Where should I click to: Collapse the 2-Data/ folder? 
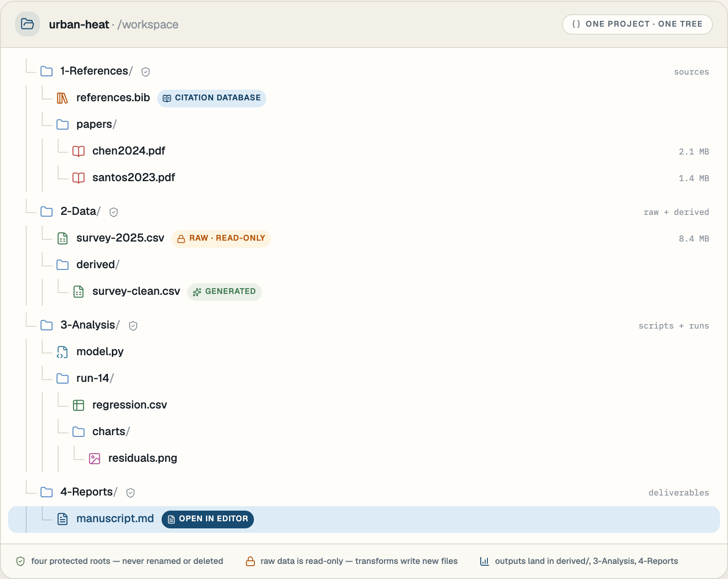[x=47, y=212]
